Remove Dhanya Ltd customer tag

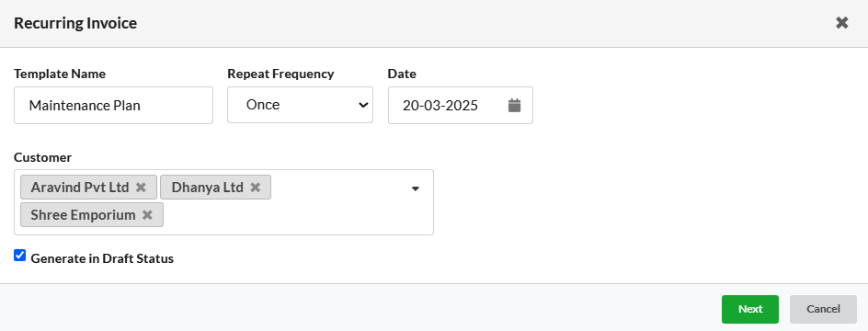[x=256, y=187]
